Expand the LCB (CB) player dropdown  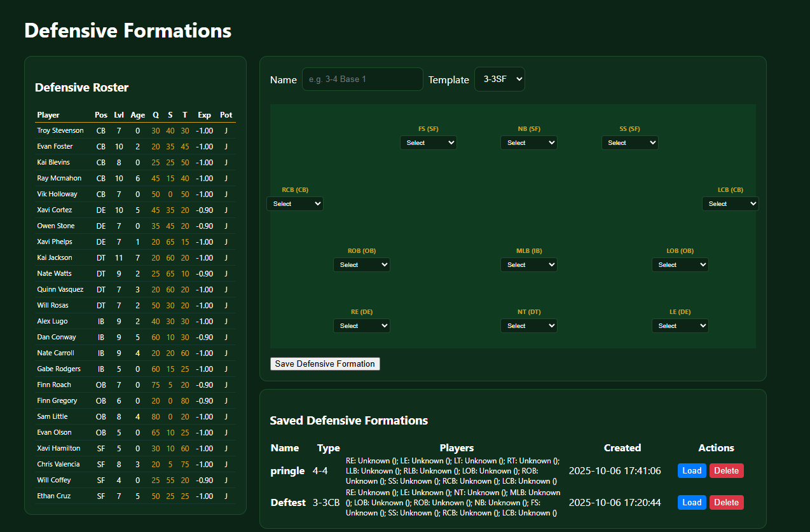[730, 204]
